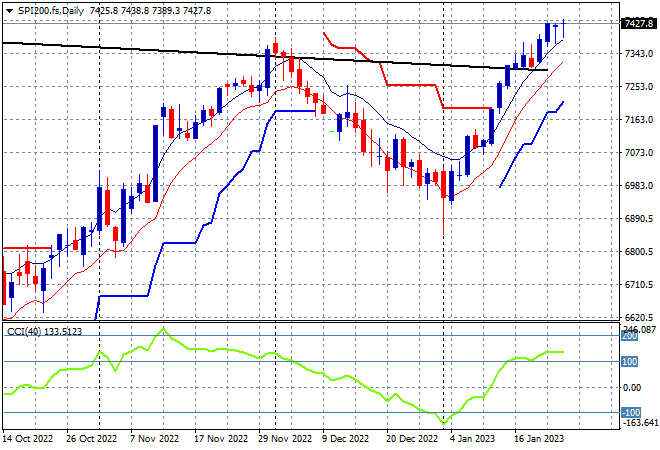Click the 6890.5 price axis label
Viewport: 660px width, 450px height.
639,218
